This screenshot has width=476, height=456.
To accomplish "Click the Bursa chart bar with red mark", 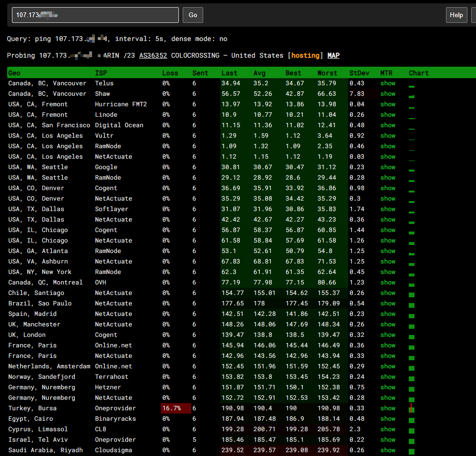I will click(x=412, y=408).
